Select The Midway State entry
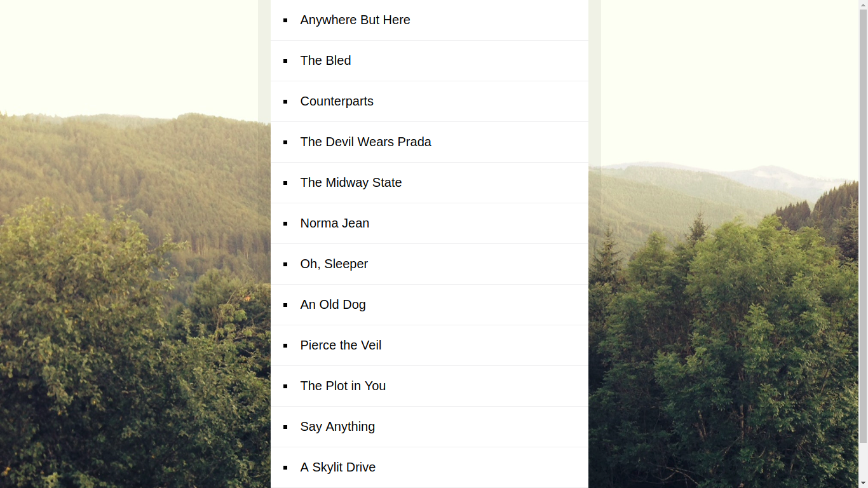868x488 pixels. tap(430, 183)
